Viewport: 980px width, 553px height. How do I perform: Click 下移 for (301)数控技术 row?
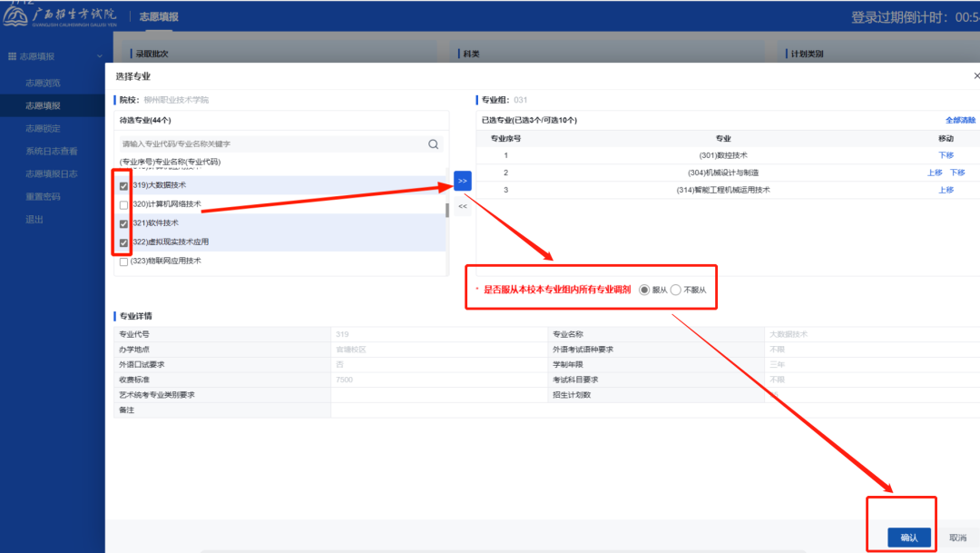pos(946,155)
